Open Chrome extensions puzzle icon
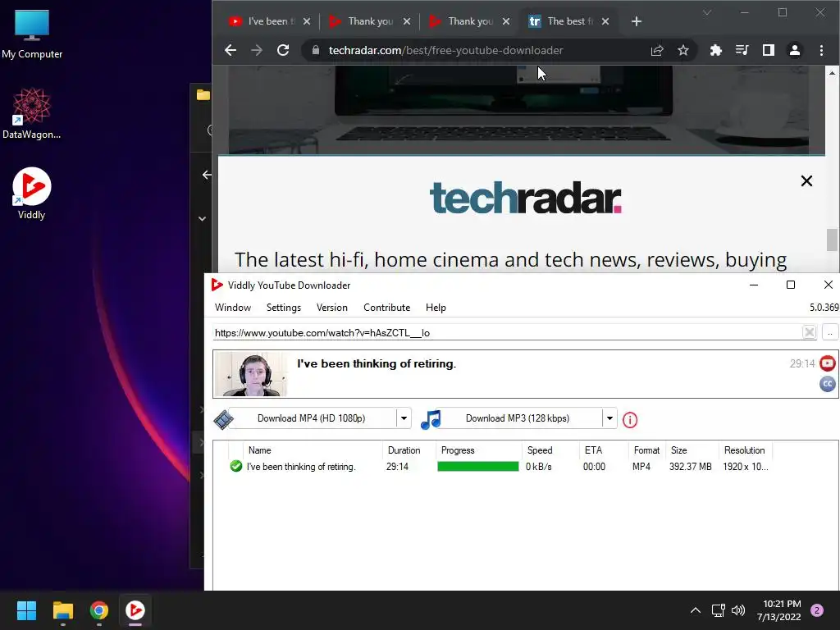 715,50
